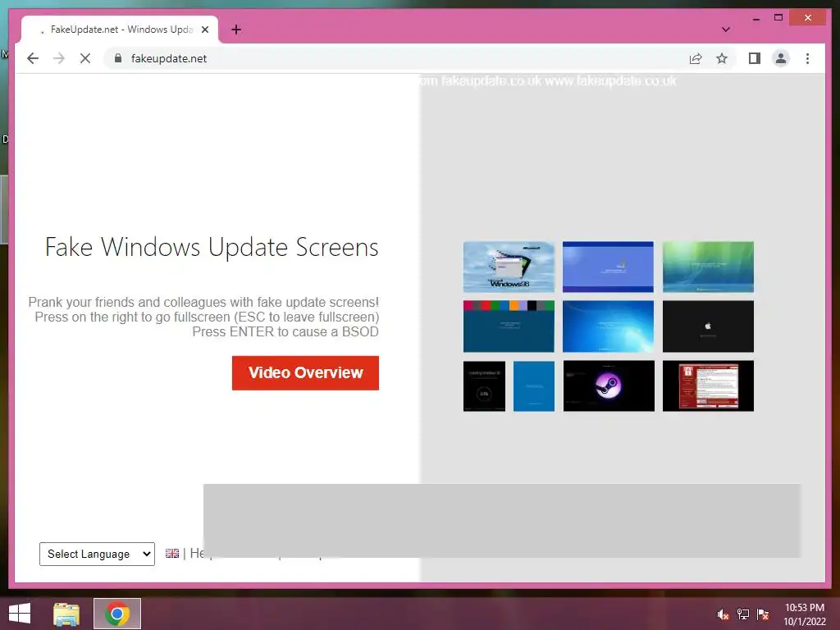Choose the color-bar stripes thumbnail
This screenshot has height=630, width=840.
(x=509, y=326)
